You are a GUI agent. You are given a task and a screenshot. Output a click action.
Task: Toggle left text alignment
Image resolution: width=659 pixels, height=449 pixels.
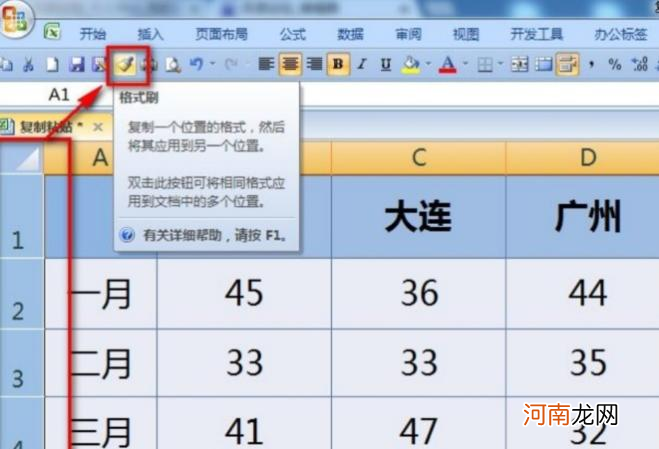[266, 64]
